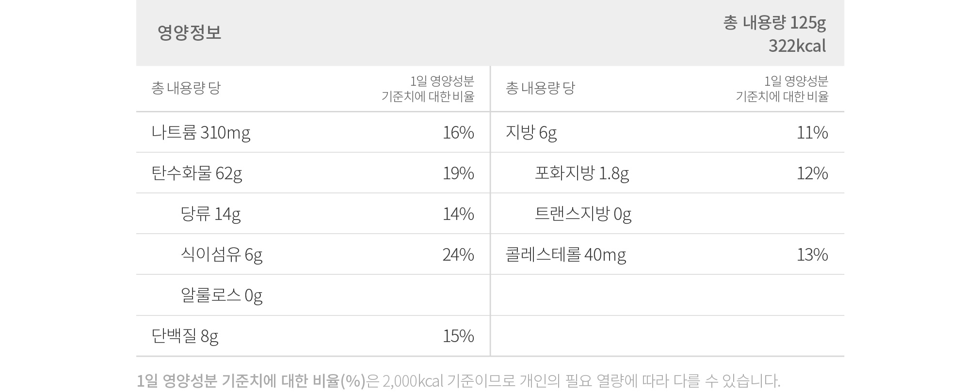
Task: Click the 12% saturated fat value
Action: [812, 173]
